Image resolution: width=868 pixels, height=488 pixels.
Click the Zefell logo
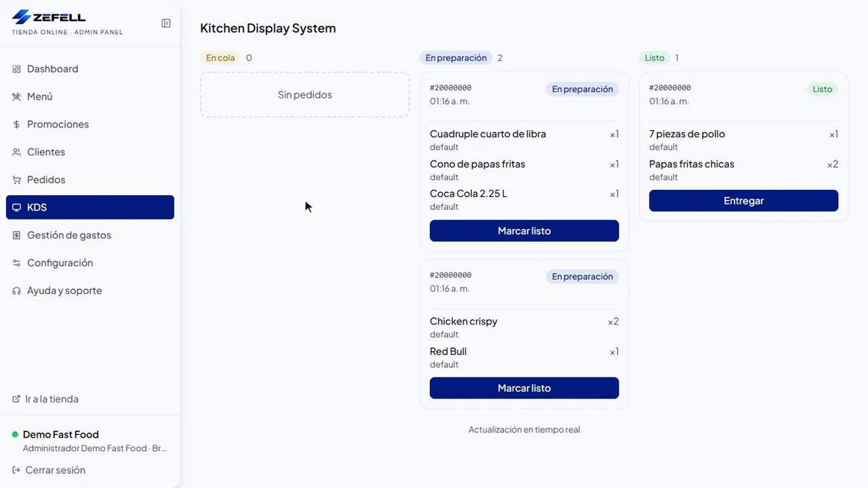click(x=50, y=17)
